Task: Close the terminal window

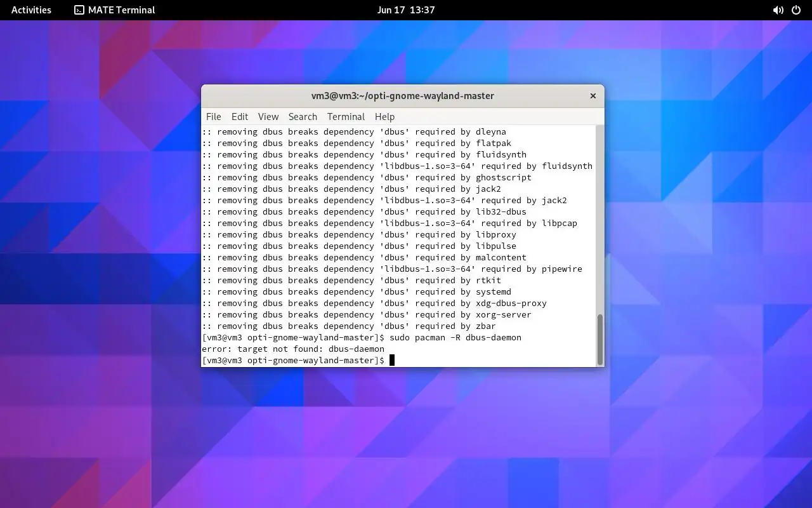Action: (593, 96)
